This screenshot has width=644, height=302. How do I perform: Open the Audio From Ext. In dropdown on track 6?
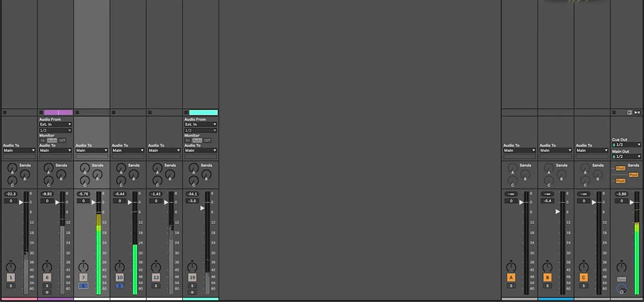click(x=55, y=124)
